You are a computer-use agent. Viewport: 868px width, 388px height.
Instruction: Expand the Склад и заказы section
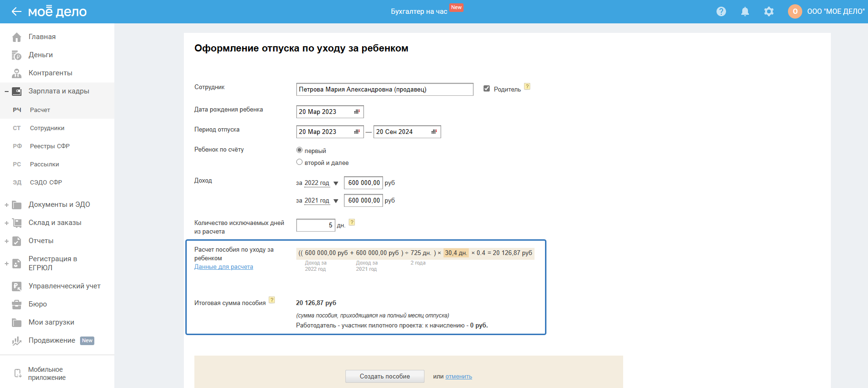click(7, 223)
